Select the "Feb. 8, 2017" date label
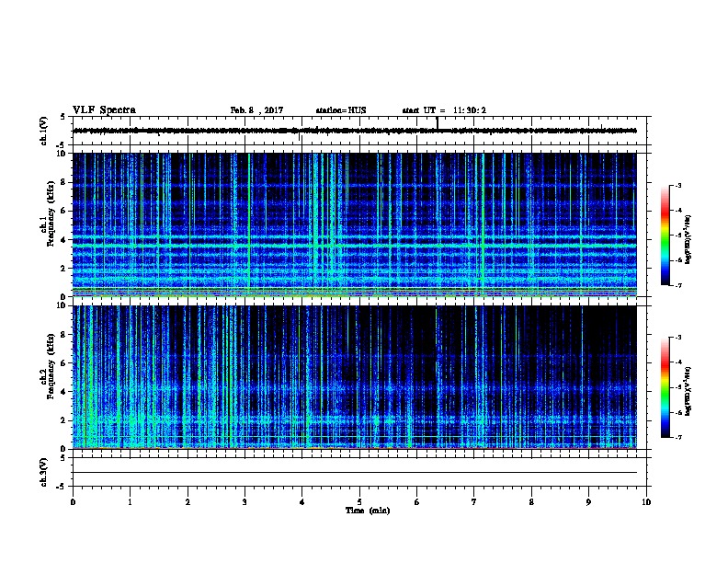 click(x=256, y=110)
